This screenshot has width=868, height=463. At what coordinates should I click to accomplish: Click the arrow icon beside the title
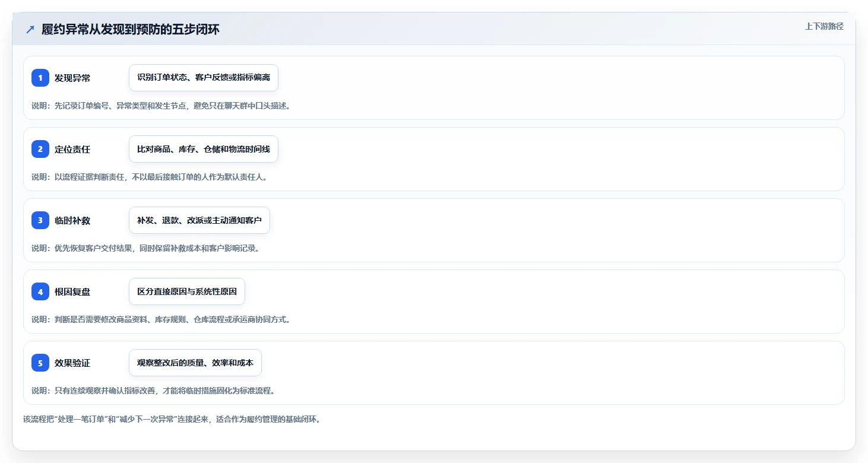pos(30,30)
